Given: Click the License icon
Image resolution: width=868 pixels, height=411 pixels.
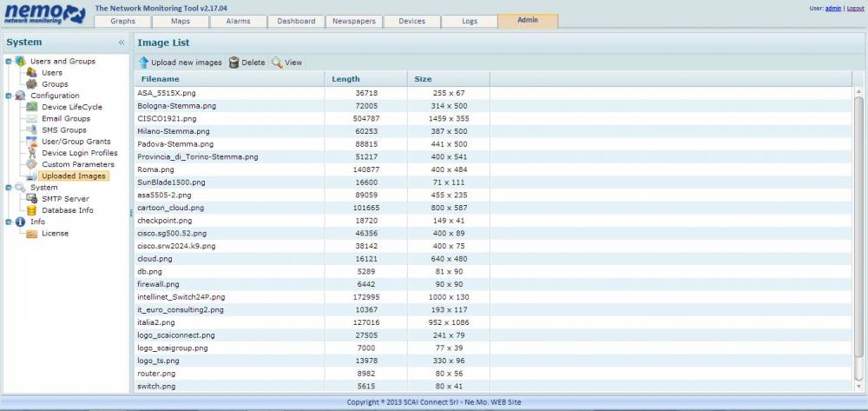Looking at the screenshot, I should (31, 233).
